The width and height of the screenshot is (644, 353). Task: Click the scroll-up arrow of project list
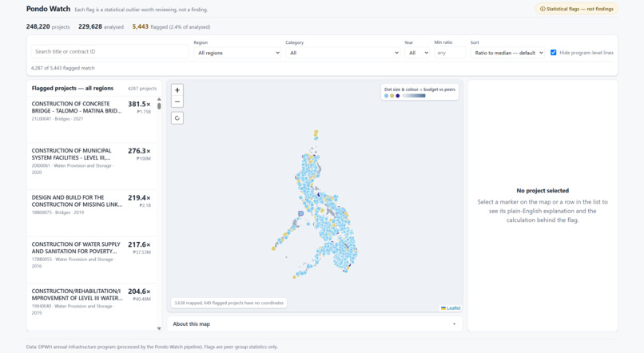159,99
